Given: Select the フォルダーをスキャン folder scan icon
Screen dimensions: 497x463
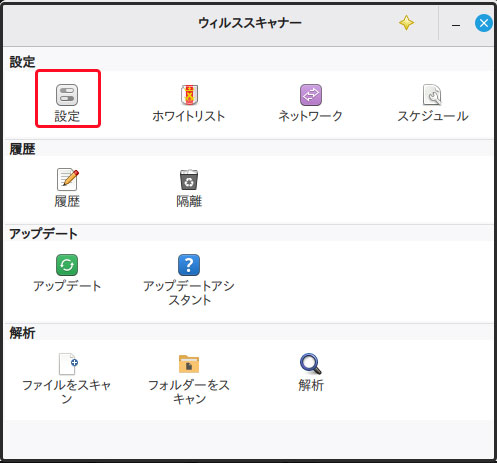Looking at the screenshot, I should [x=189, y=364].
